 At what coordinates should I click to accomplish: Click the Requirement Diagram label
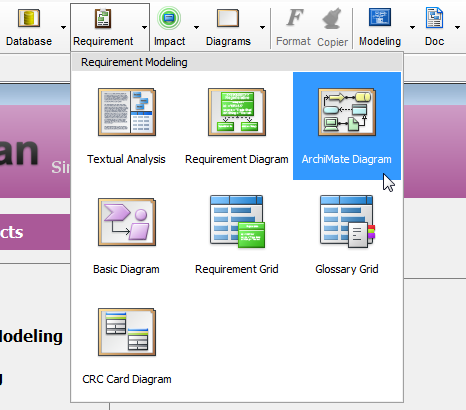tap(237, 159)
